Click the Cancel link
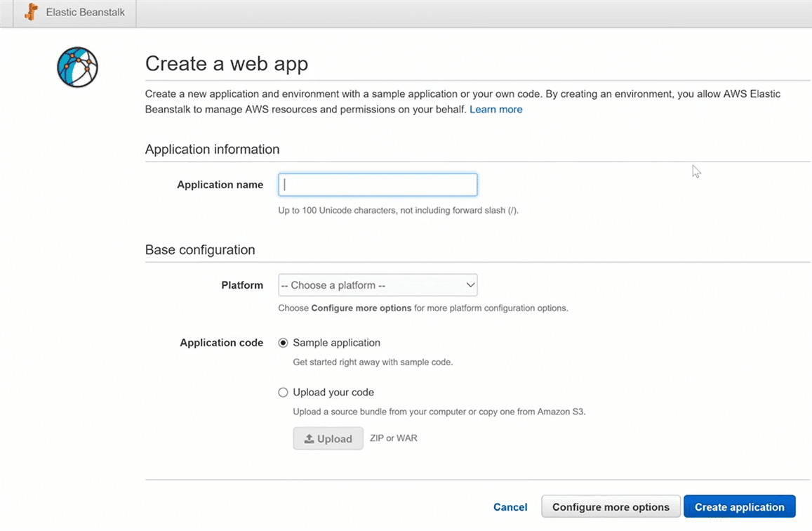 click(510, 507)
